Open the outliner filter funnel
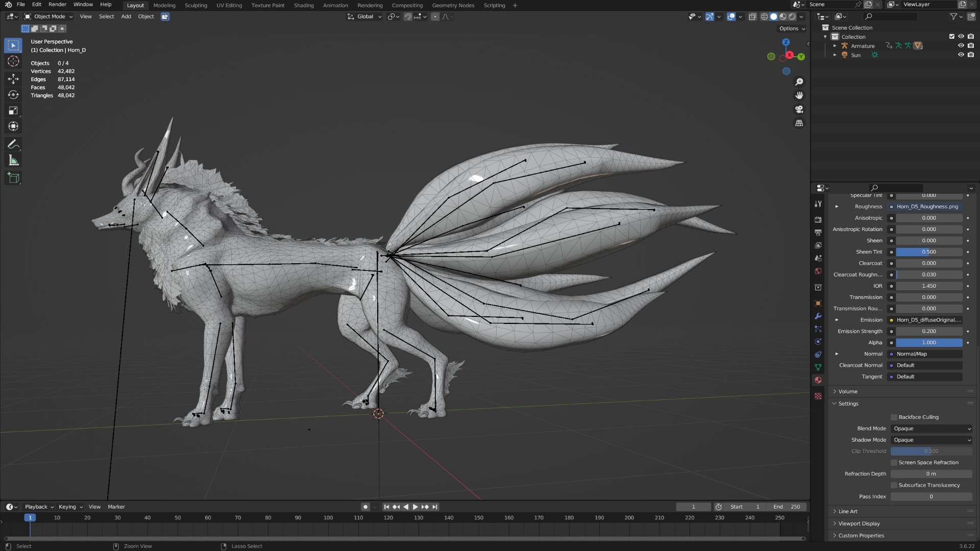The width and height of the screenshot is (980, 551). tap(953, 17)
